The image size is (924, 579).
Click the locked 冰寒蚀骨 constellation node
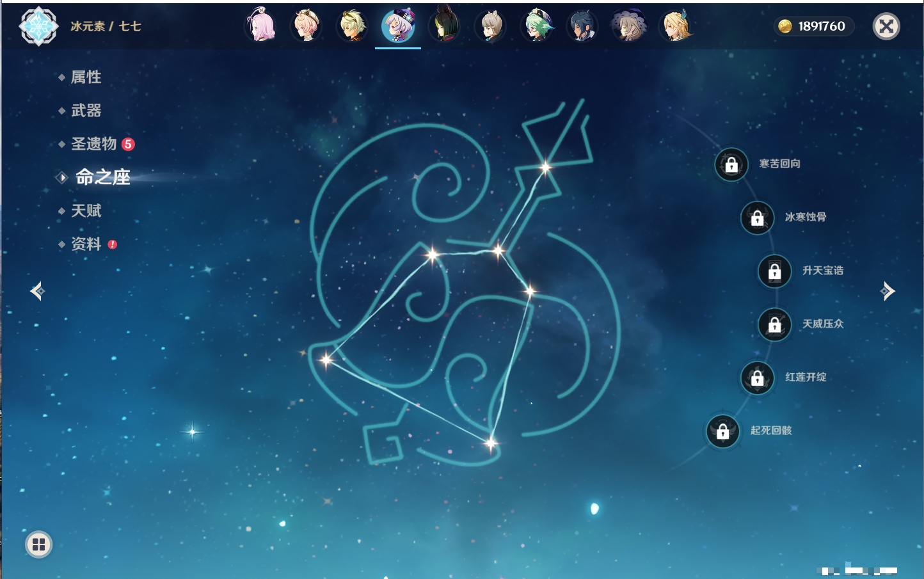pyautogui.click(x=757, y=218)
